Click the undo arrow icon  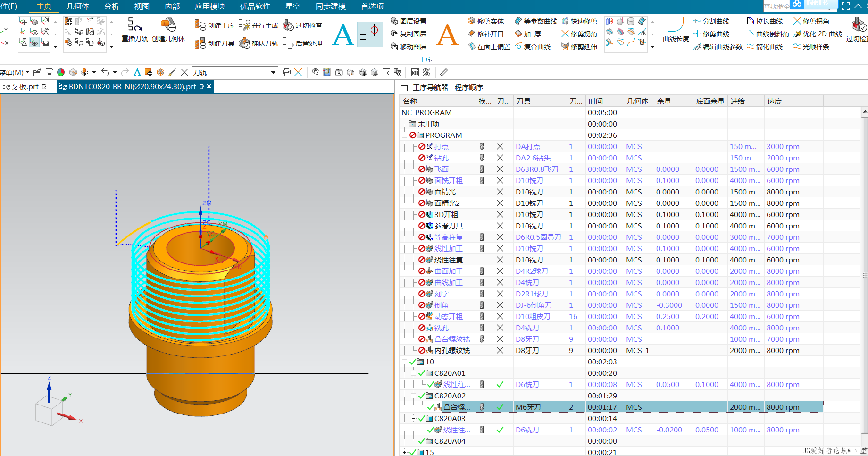tap(105, 72)
